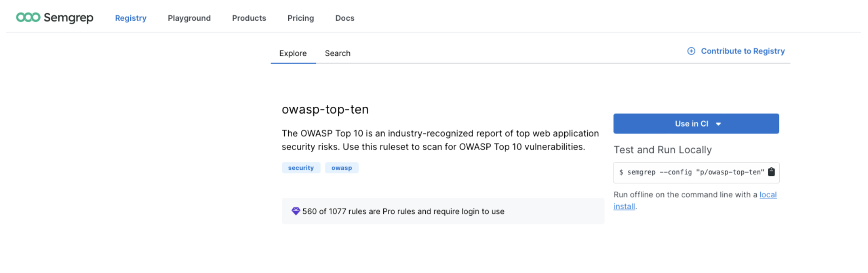
Task: Select the security tag
Action: pyautogui.click(x=301, y=168)
